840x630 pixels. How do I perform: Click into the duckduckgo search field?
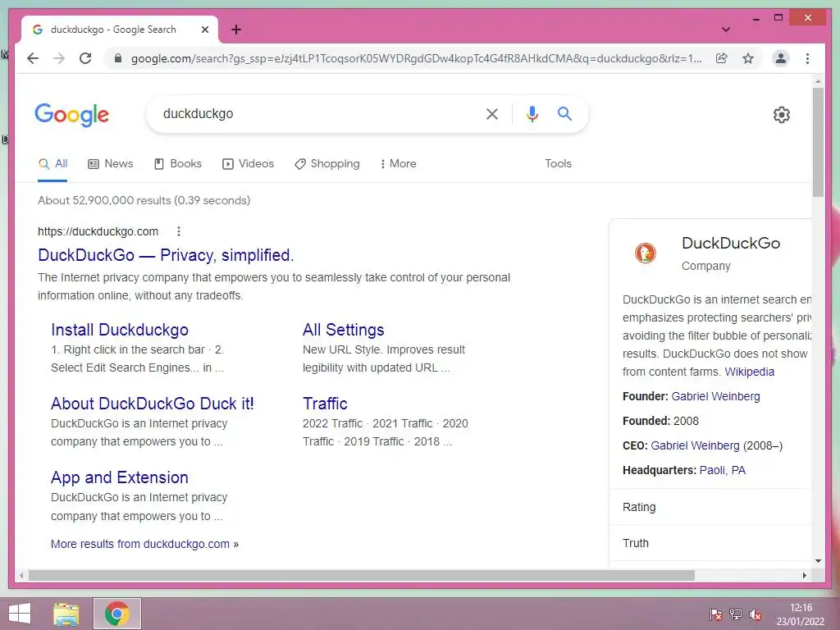point(316,113)
